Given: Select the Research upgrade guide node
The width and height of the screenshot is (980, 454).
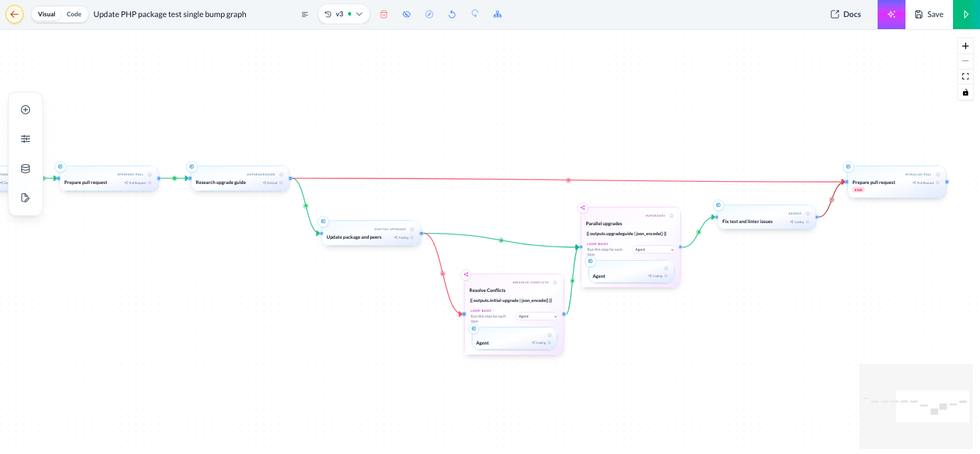Looking at the screenshot, I should pyautogui.click(x=239, y=179).
